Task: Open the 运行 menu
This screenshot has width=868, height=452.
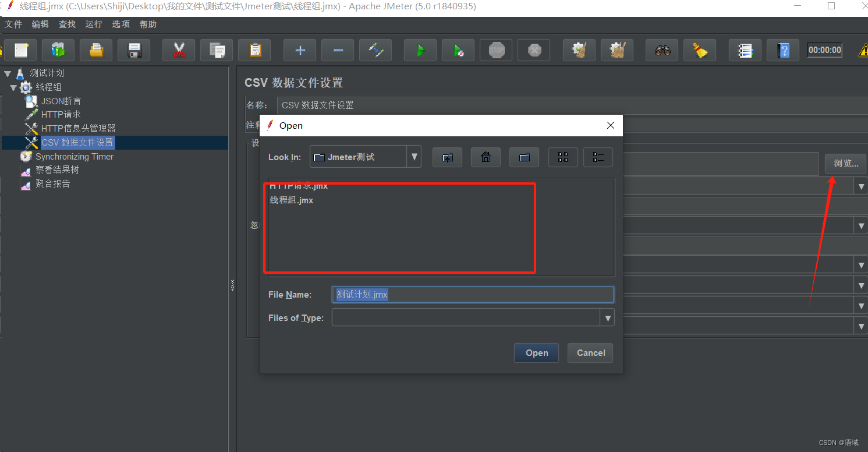Action: tap(94, 24)
